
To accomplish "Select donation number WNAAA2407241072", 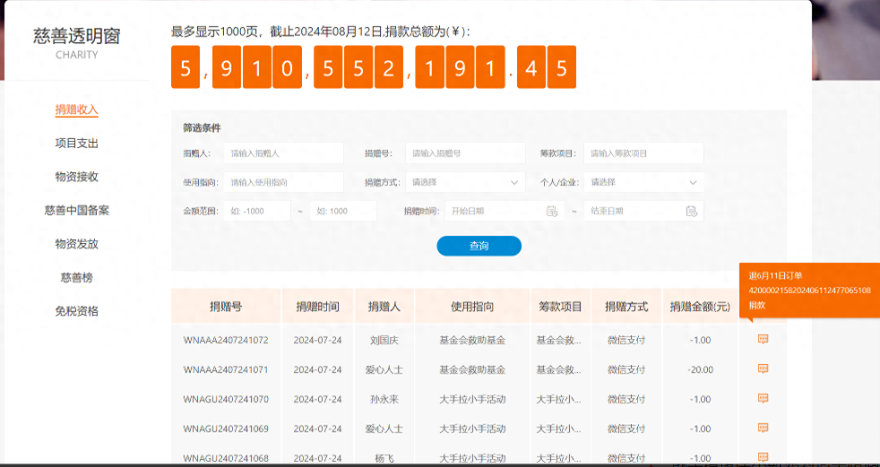I will coord(226,340).
